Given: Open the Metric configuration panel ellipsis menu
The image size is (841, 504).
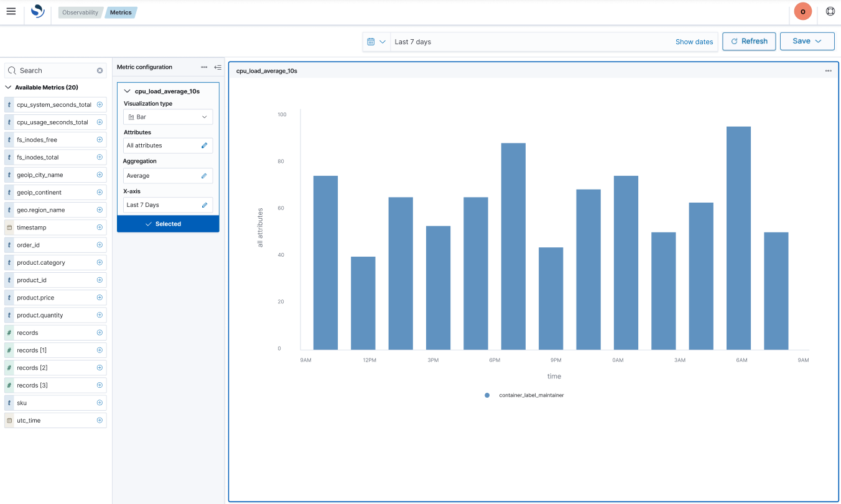Looking at the screenshot, I should [204, 66].
